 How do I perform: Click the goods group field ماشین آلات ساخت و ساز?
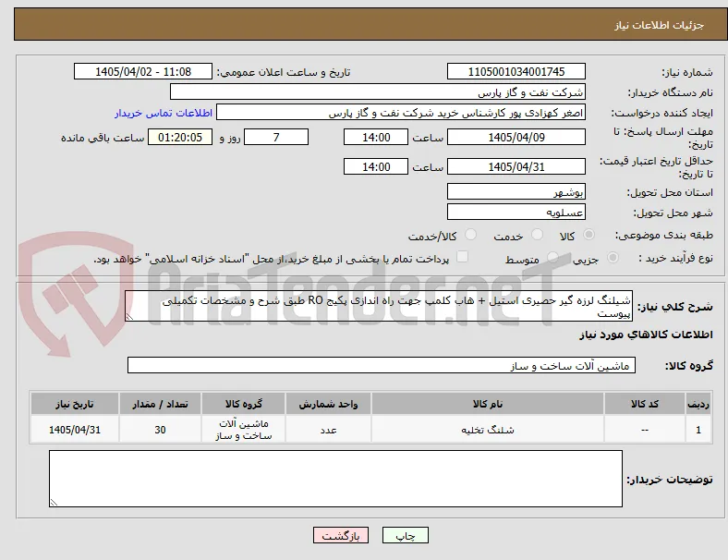click(x=382, y=365)
